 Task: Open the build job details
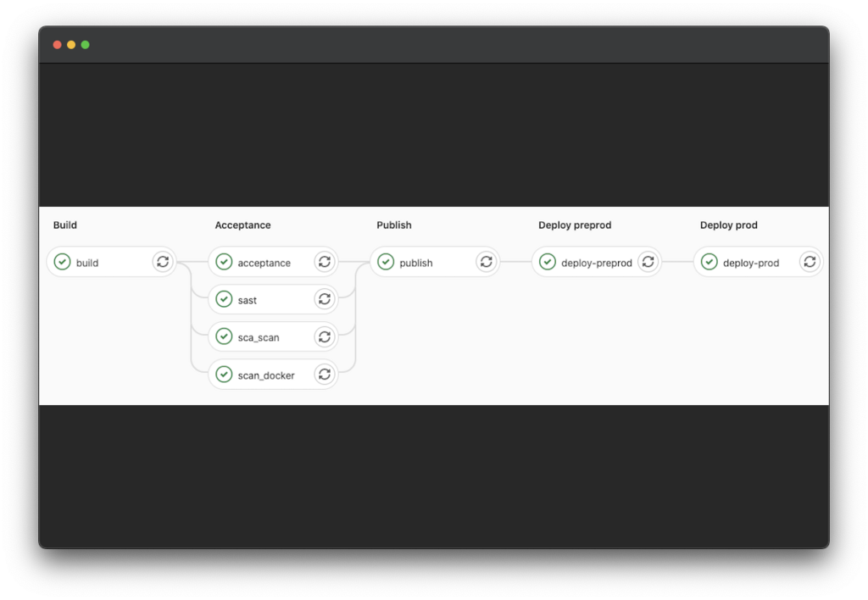pos(87,262)
